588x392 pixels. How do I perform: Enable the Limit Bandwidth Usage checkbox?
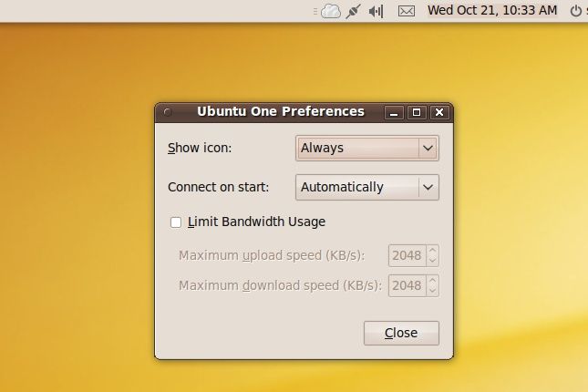[176, 222]
